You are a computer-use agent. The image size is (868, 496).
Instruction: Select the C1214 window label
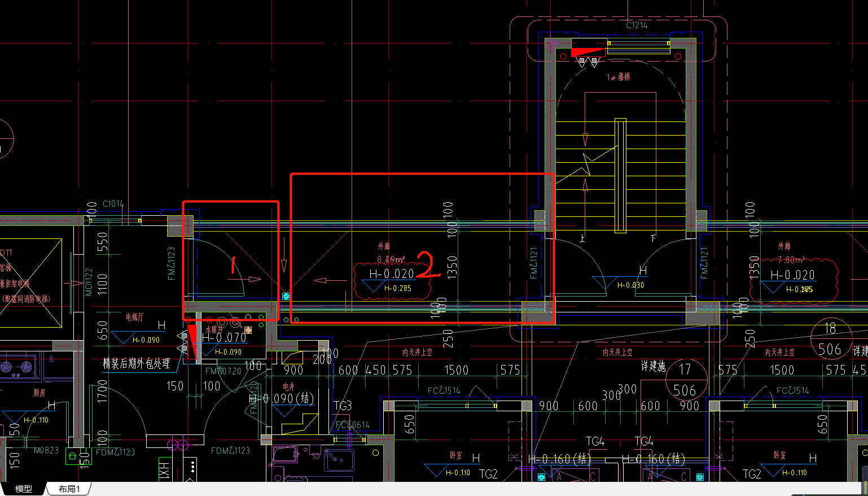pos(637,25)
